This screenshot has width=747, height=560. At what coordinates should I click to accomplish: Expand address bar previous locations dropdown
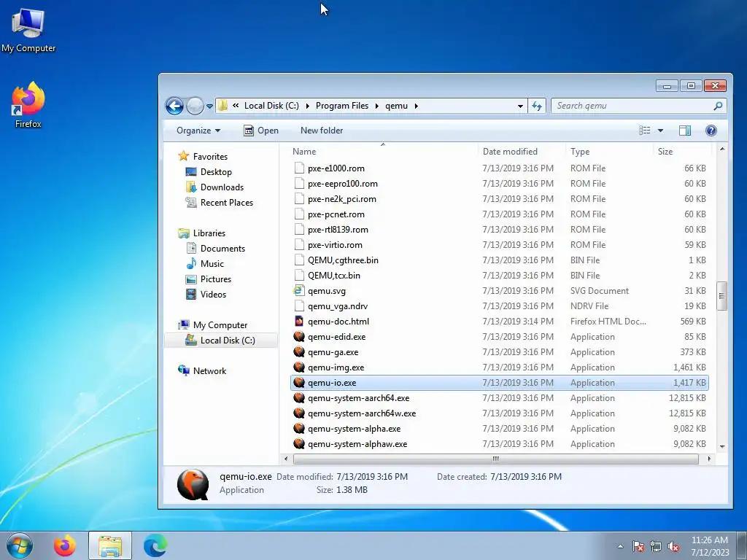pyautogui.click(x=520, y=106)
